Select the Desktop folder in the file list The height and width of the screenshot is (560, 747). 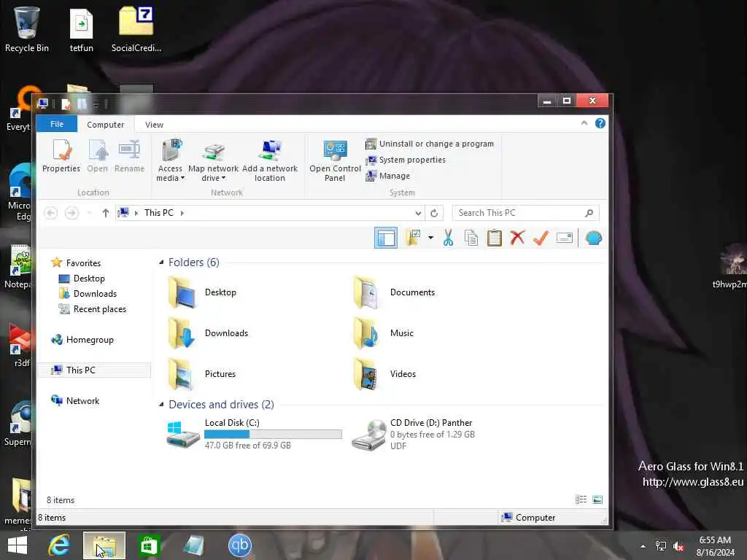203,292
